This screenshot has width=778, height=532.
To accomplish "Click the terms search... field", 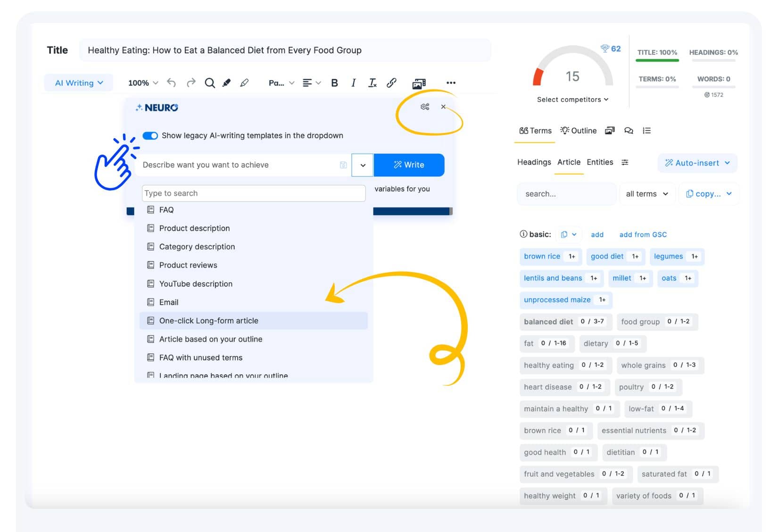I will click(566, 194).
